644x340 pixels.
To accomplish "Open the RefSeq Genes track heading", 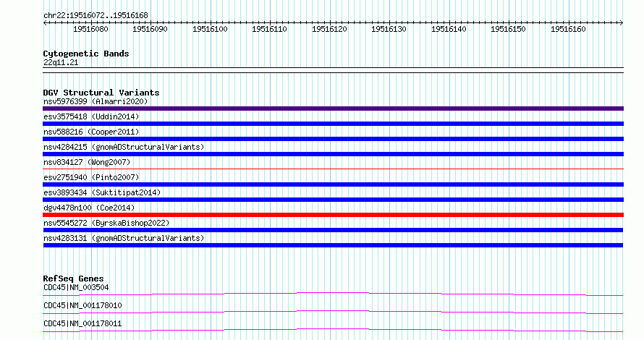I will pos(73,279).
